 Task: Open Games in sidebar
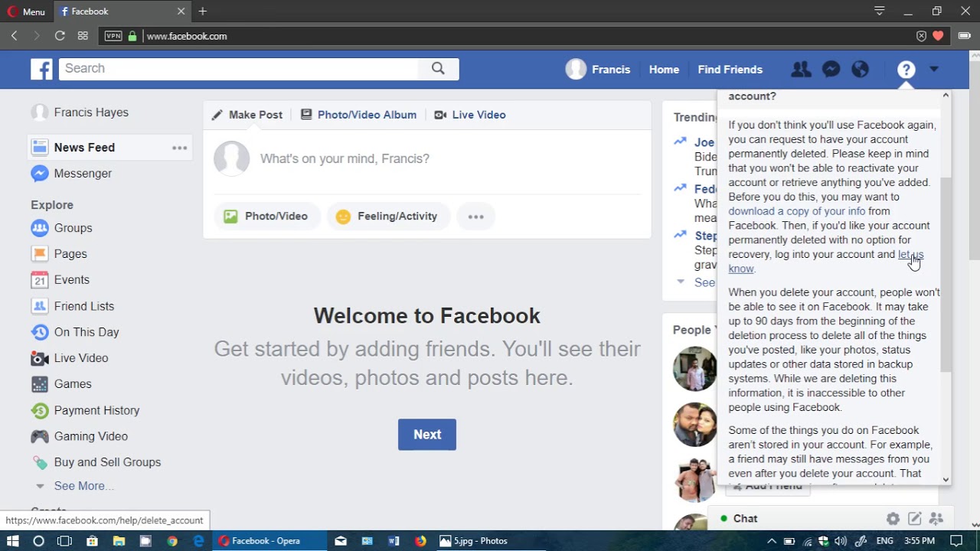pyautogui.click(x=72, y=384)
